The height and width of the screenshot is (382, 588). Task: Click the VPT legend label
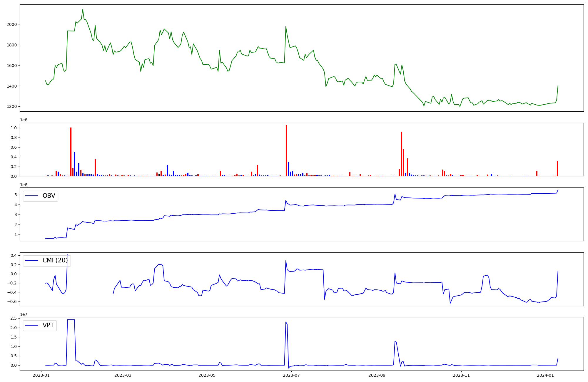point(48,325)
